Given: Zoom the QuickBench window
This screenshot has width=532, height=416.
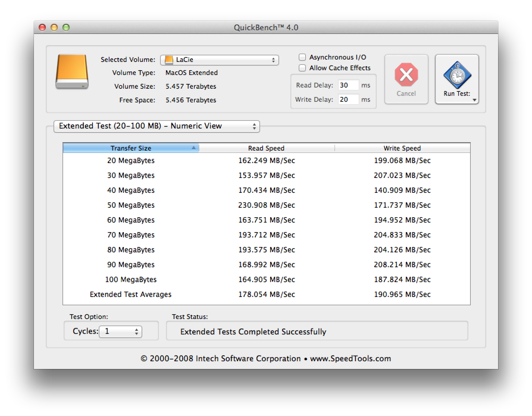Looking at the screenshot, I should [66, 27].
